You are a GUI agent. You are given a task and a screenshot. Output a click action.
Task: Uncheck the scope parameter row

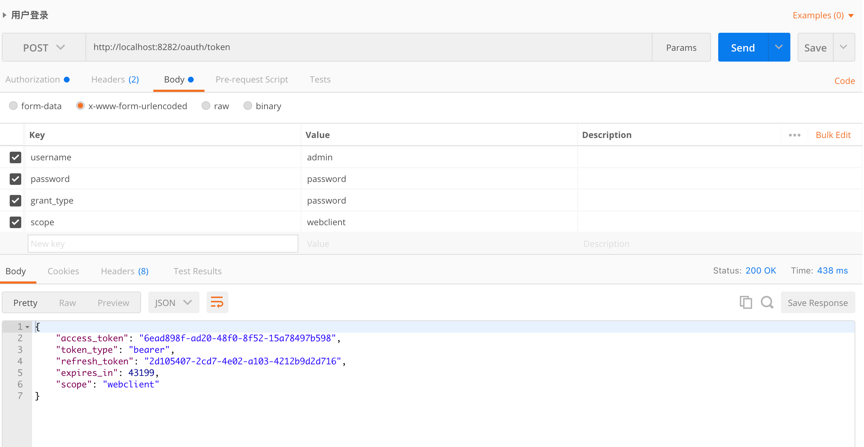click(x=15, y=222)
